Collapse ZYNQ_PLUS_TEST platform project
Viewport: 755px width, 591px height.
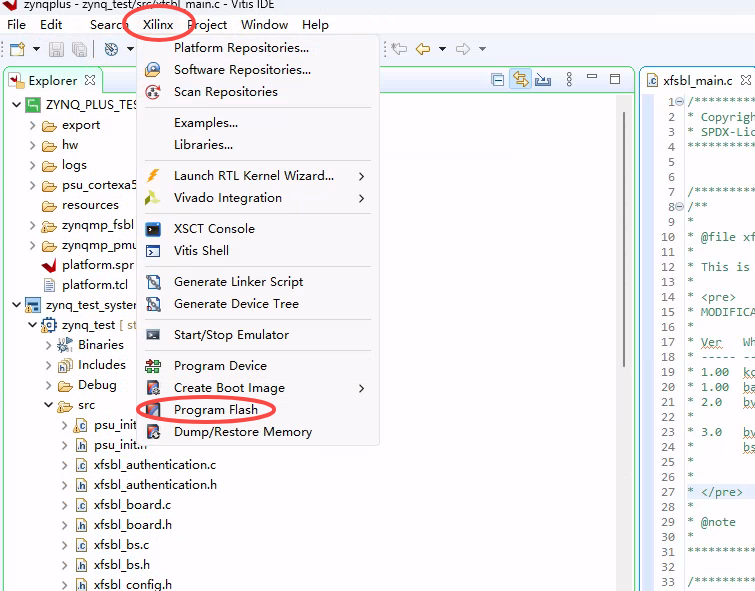(x=16, y=105)
